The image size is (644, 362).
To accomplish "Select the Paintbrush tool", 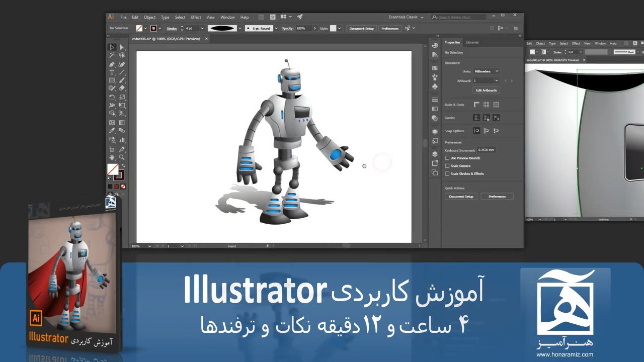I will (x=122, y=80).
